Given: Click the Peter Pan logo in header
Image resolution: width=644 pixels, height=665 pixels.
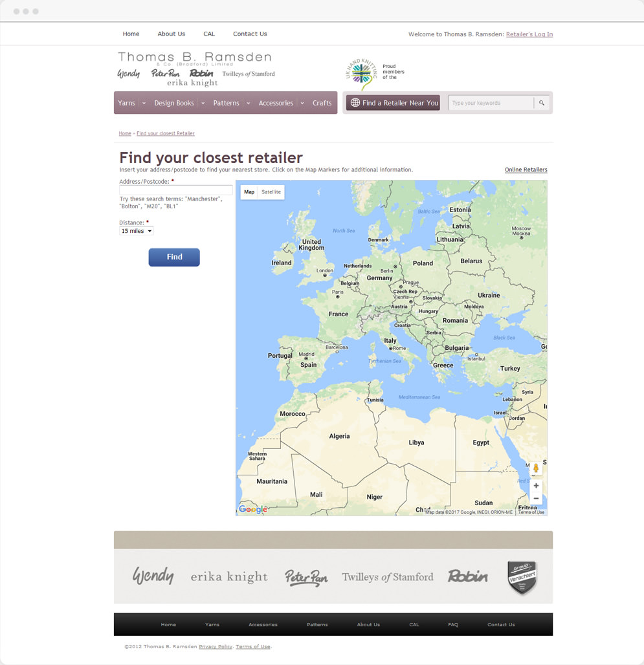Looking at the screenshot, I should tap(166, 73).
